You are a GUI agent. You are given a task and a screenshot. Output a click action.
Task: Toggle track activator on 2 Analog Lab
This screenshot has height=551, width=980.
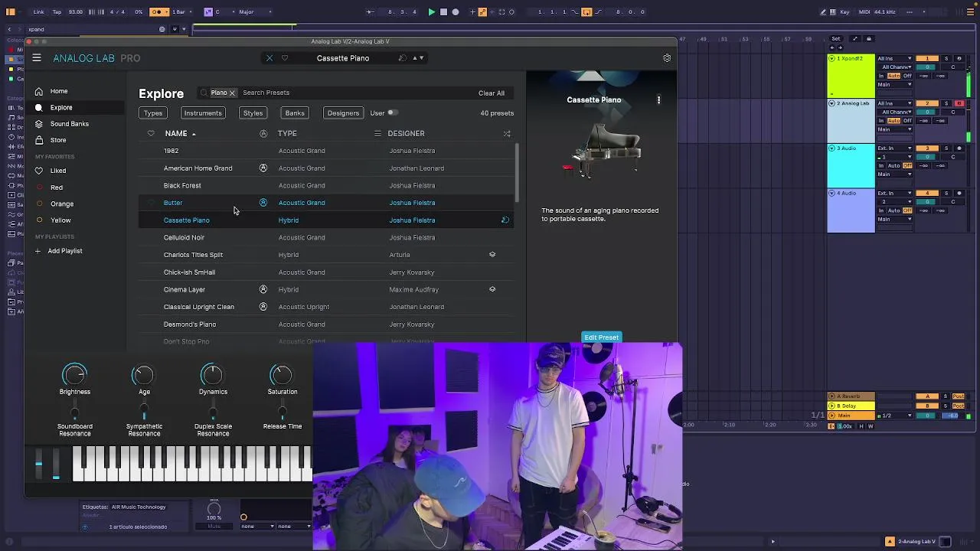coord(927,103)
